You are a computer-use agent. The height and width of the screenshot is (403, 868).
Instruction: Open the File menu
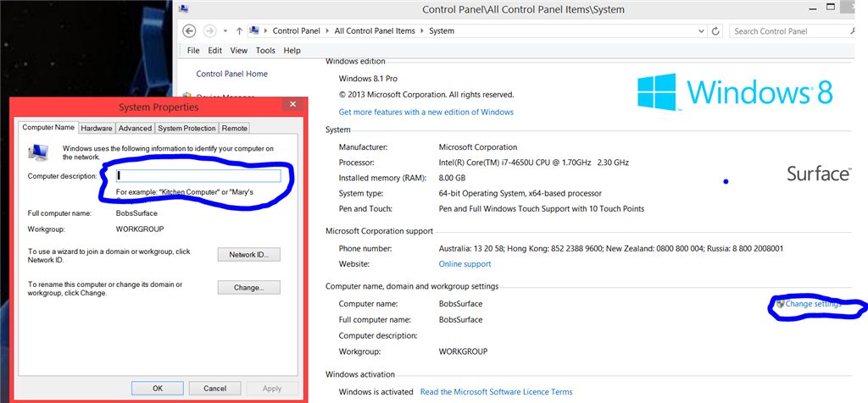pos(193,50)
